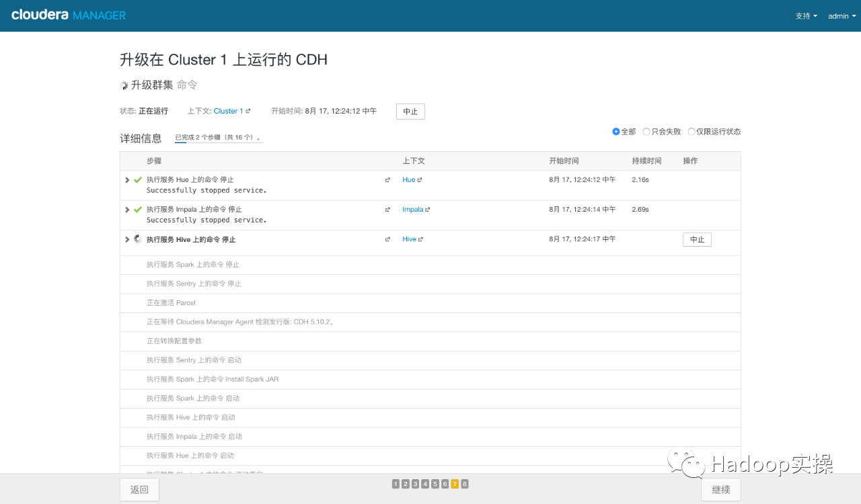Click the Hue row duration 2.16s
861x504 pixels.
(640, 180)
